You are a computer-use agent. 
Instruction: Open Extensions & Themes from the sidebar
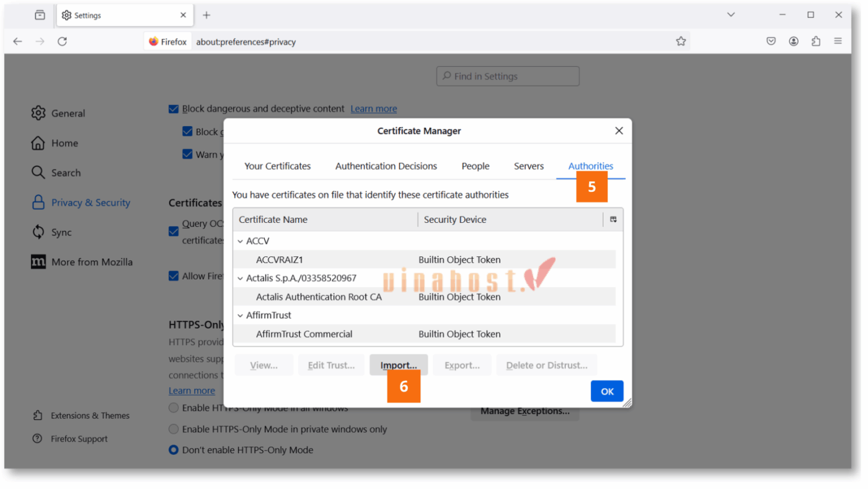click(89, 415)
